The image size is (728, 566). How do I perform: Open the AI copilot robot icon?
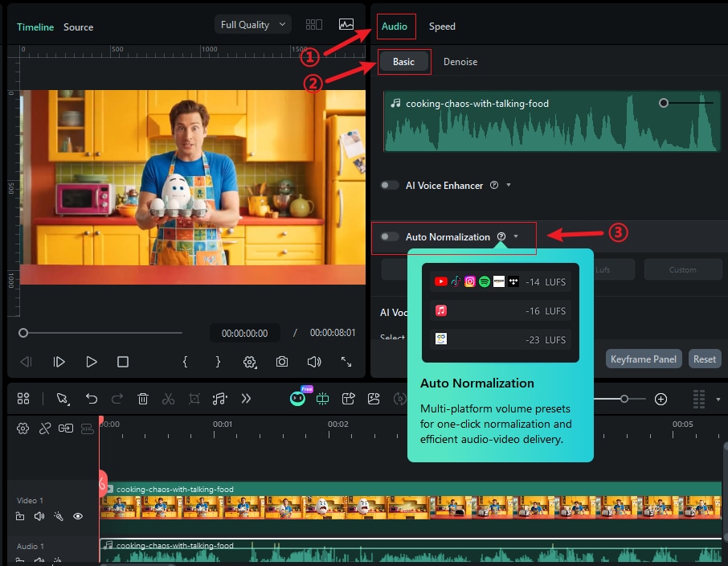297,398
